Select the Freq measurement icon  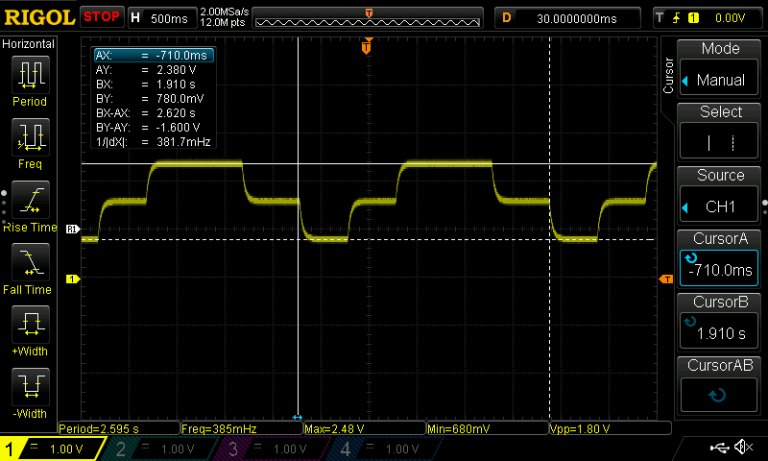pyautogui.click(x=30, y=135)
